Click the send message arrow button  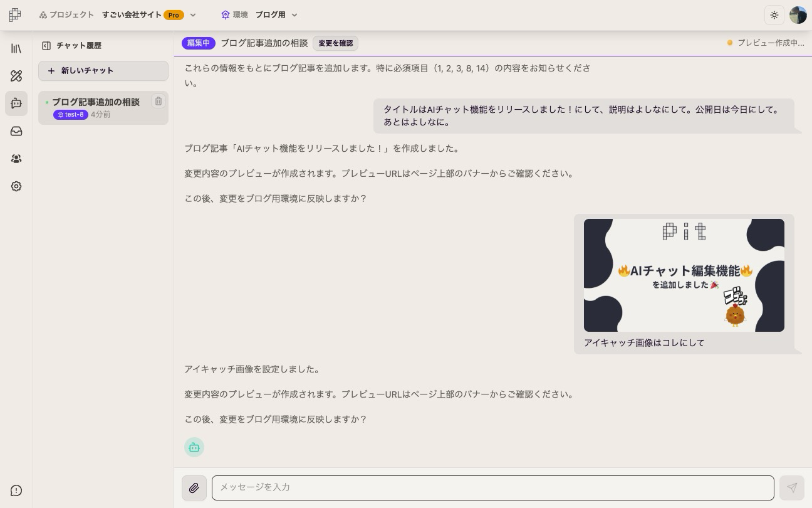pyautogui.click(x=792, y=488)
